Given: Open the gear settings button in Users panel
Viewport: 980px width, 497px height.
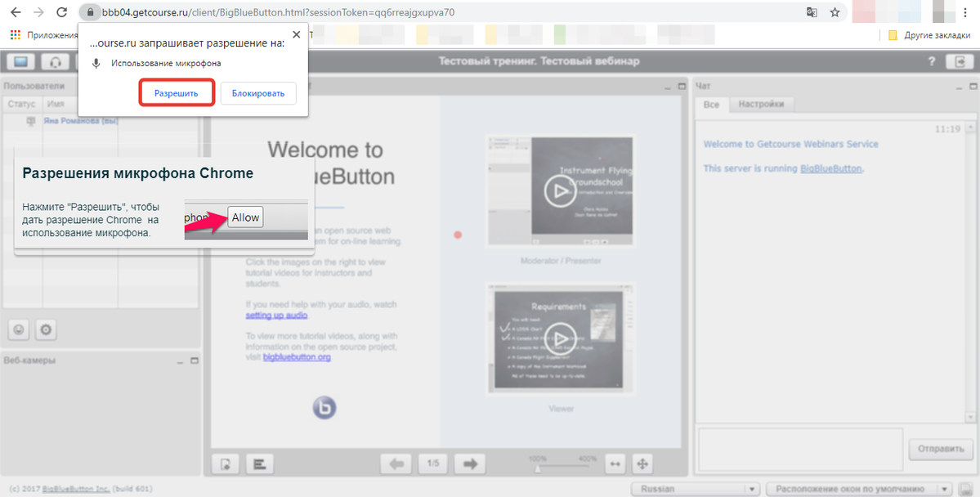Looking at the screenshot, I should point(46,329).
